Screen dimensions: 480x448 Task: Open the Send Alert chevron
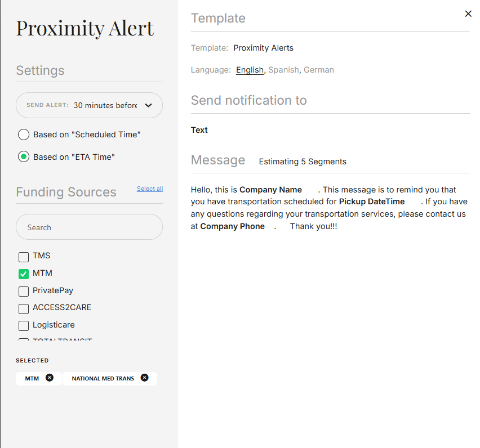point(149,105)
